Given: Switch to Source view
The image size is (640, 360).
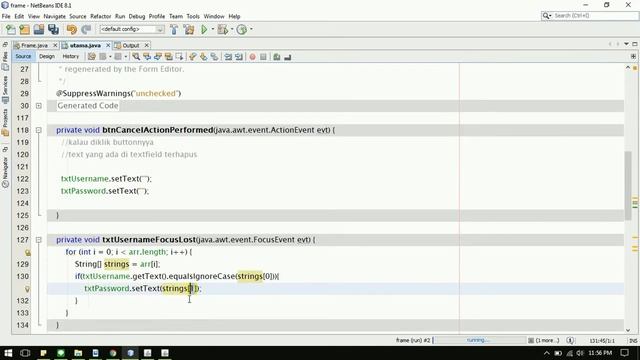Looking at the screenshot, I should pos(23,56).
